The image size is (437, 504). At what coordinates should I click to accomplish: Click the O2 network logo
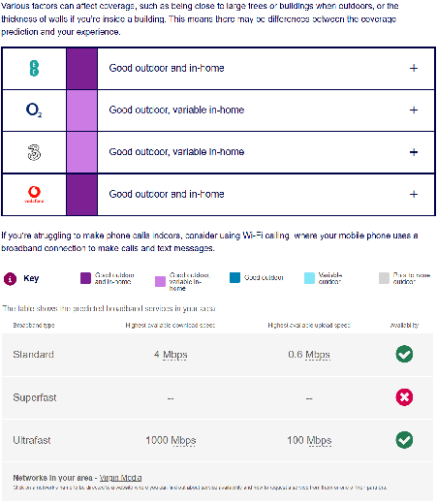34,110
